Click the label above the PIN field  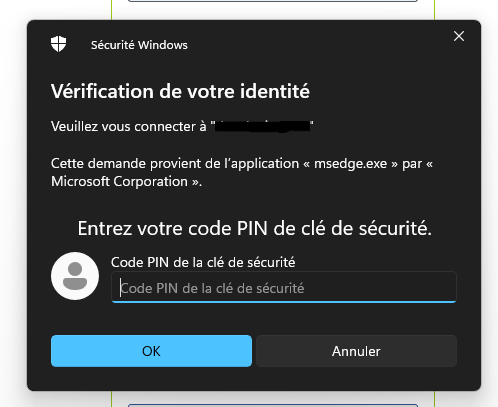click(203, 263)
